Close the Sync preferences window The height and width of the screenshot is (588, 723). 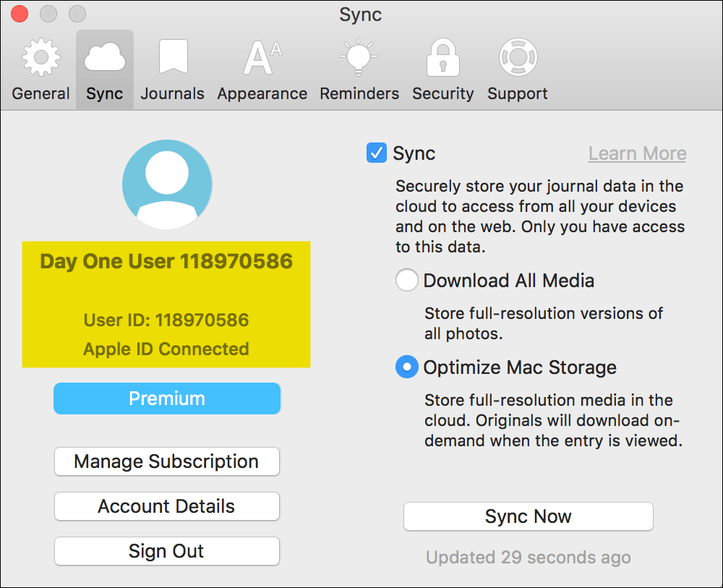20,14
